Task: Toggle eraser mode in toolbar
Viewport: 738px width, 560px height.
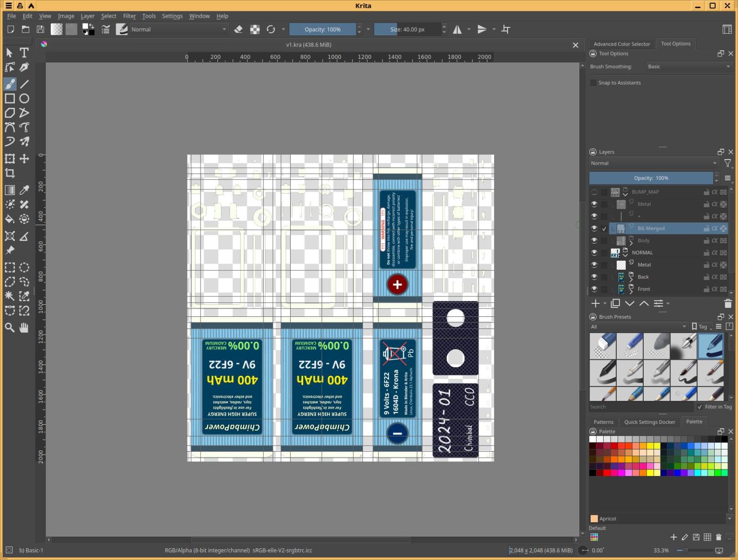Action: click(238, 29)
